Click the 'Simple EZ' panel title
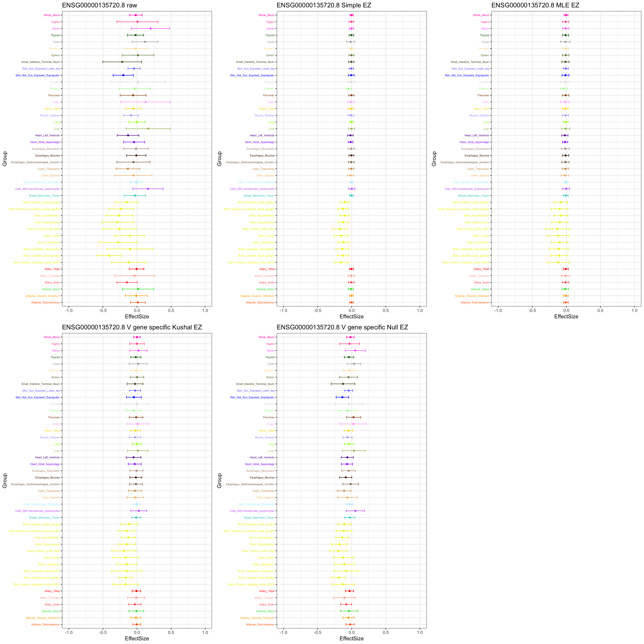 [324, 5]
